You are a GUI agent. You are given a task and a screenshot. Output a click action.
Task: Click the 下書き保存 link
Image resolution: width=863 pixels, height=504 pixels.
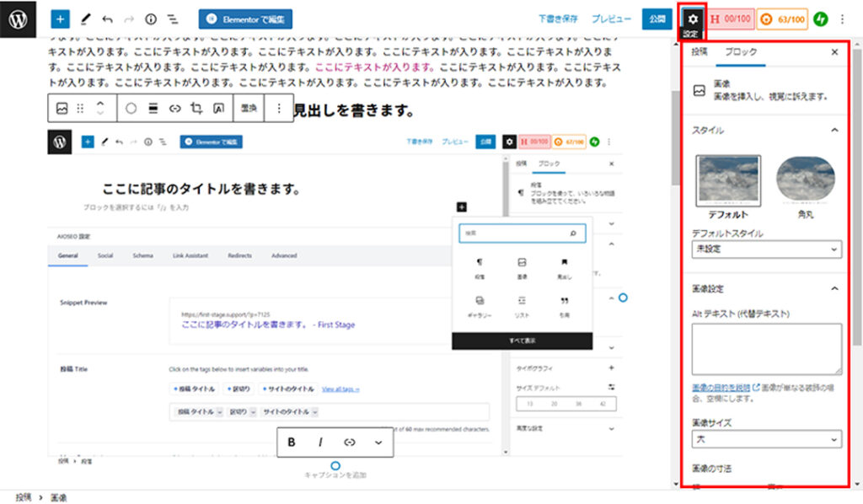pyautogui.click(x=558, y=19)
